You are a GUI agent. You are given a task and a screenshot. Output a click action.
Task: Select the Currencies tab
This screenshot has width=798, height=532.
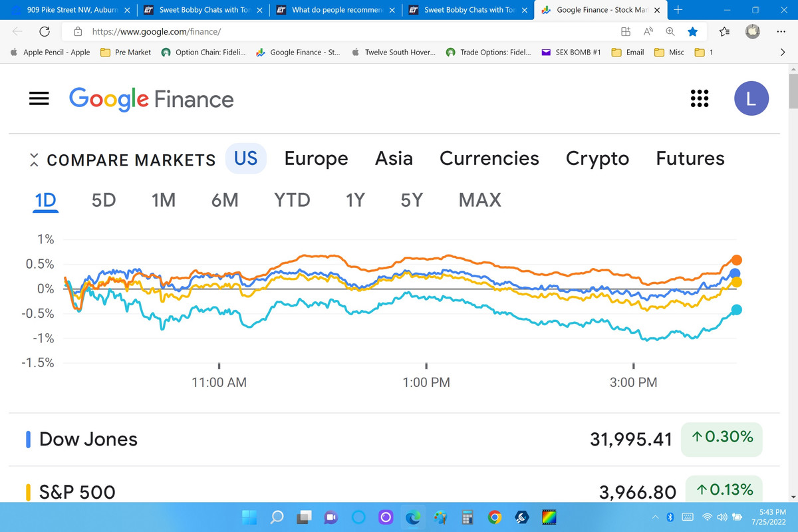pos(489,158)
